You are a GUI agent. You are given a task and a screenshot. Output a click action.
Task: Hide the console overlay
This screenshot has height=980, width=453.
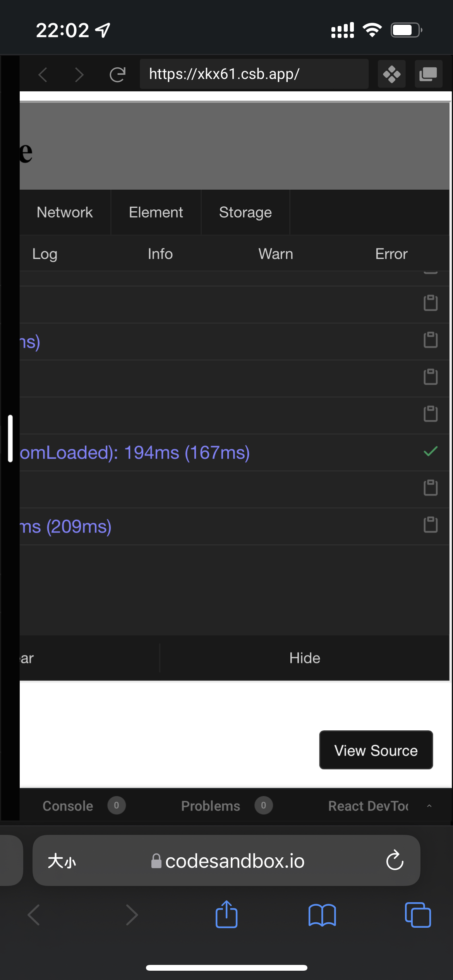304,658
